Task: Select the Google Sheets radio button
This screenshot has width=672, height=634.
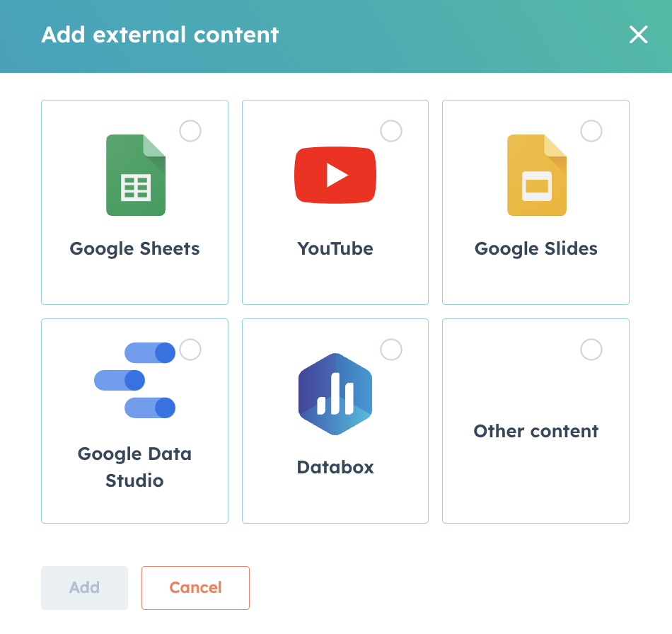Action: 190,131
